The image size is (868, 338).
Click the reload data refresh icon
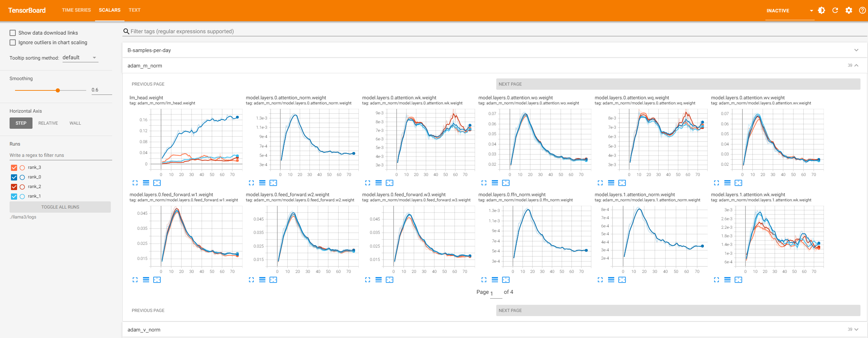[835, 10]
